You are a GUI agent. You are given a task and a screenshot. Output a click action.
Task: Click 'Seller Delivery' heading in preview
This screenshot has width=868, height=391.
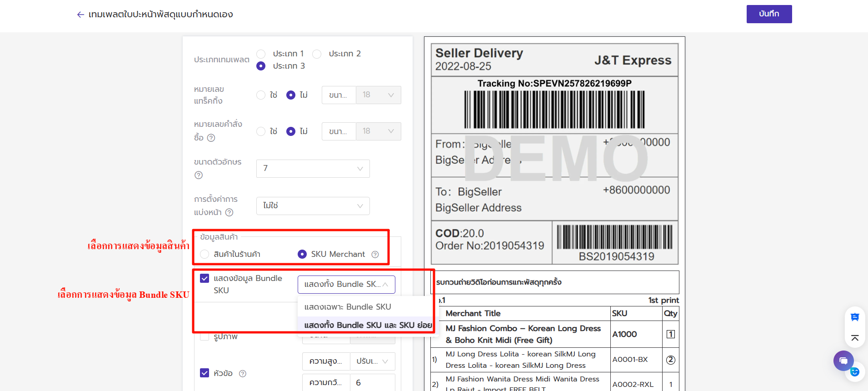click(479, 53)
